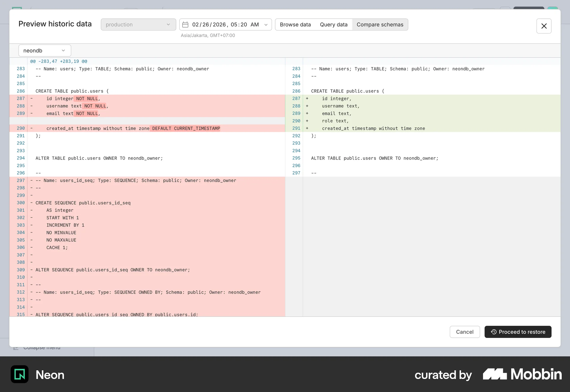Switch to the Query data tab
The image size is (570, 392).
tap(334, 25)
